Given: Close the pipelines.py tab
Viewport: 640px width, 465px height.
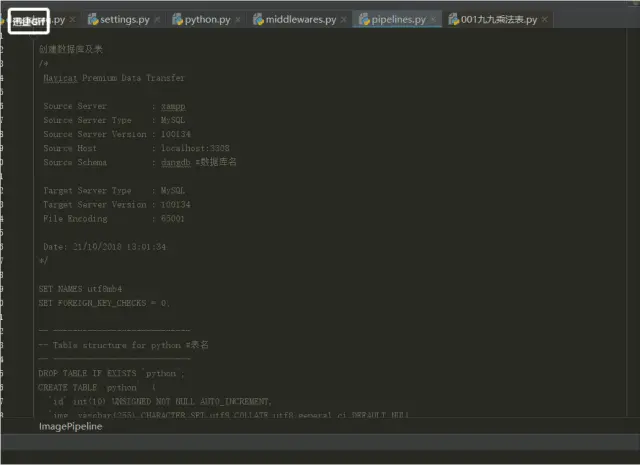Looking at the screenshot, I should (x=433, y=20).
